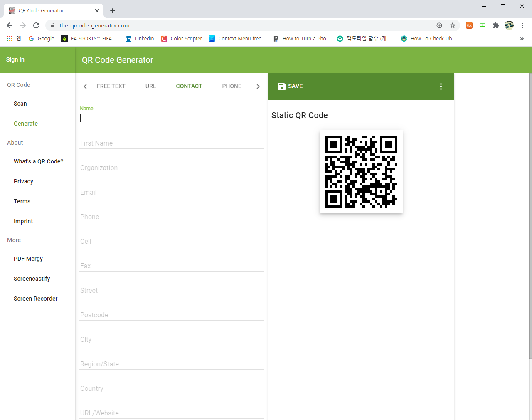This screenshot has width=532, height=420.
Task: Click the Organization field
Action: (x=172, y=168)
